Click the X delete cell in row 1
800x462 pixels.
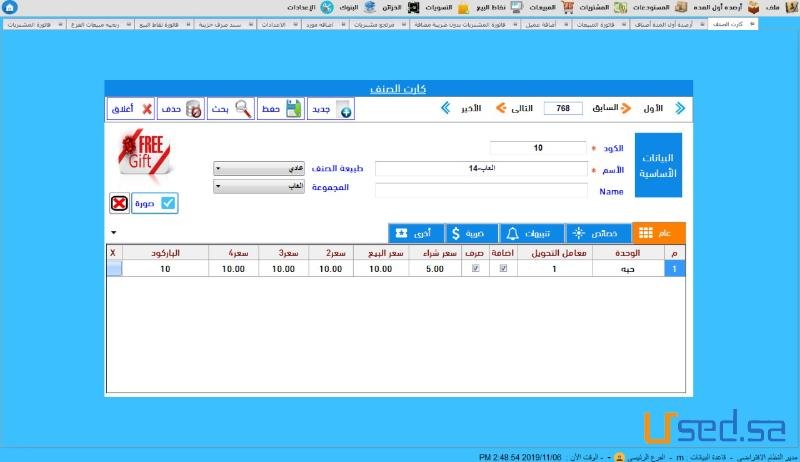[x=114, y=269]
